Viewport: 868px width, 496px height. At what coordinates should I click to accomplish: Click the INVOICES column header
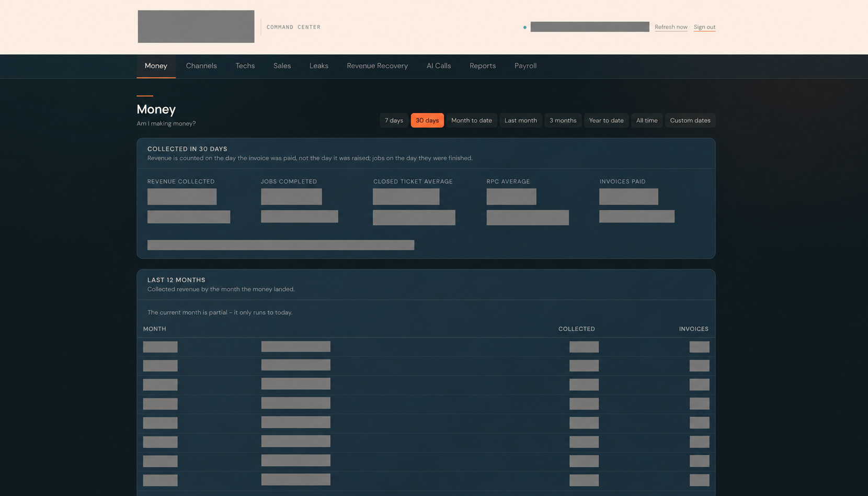coord(694,329)
